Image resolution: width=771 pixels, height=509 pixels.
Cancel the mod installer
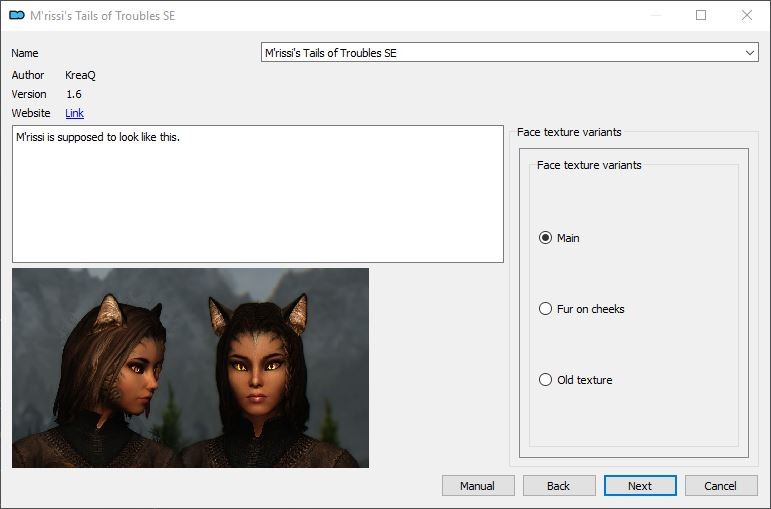[721, 486]
